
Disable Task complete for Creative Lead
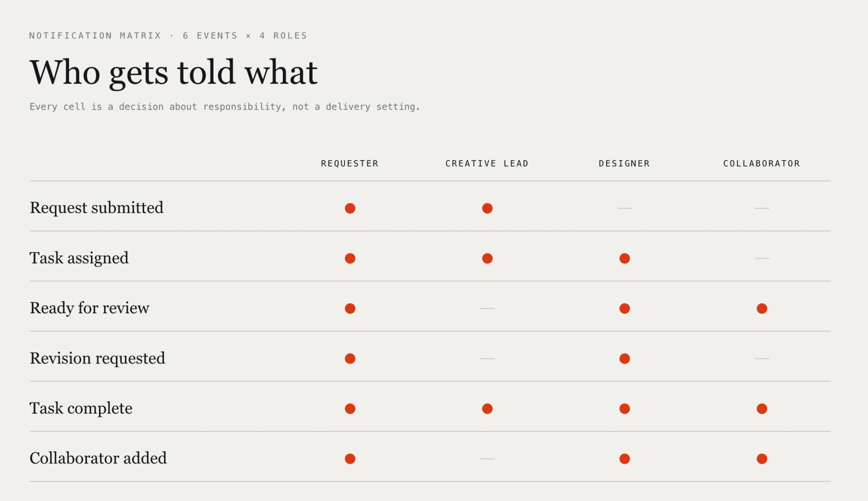click(487, 409)
